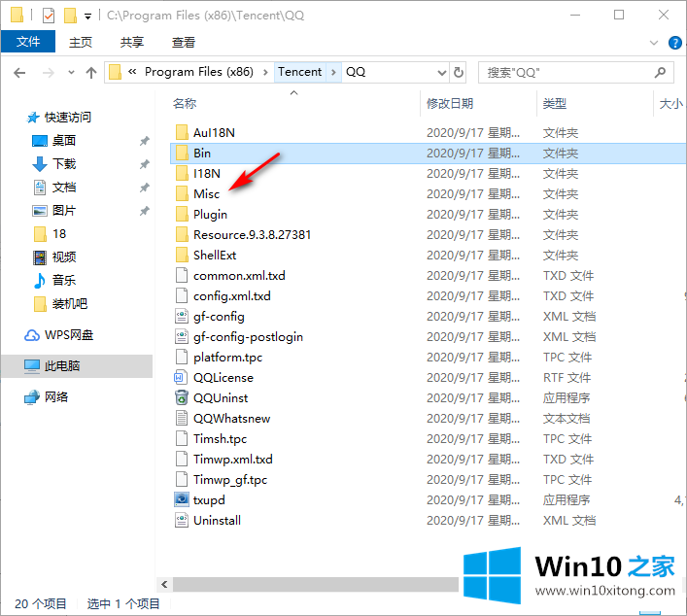Switch to the 查看 ribbon tab
Screen dimensions: 687x616
coord(183,42)
